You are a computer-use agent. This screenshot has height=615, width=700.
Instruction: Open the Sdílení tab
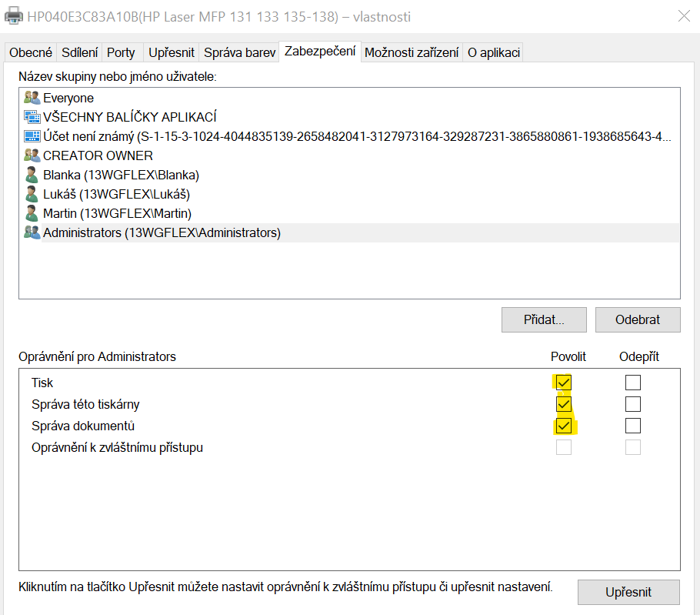79,52
